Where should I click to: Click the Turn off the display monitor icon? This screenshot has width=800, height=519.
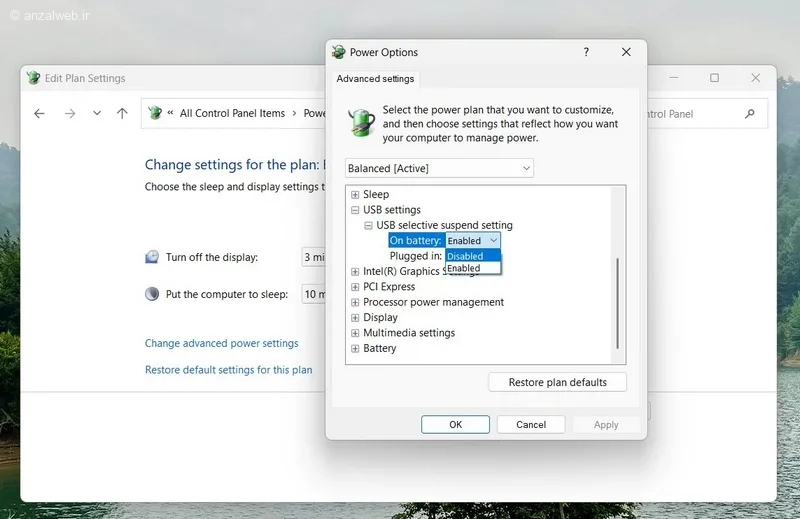pyautogui.click(x=152, y=257)
